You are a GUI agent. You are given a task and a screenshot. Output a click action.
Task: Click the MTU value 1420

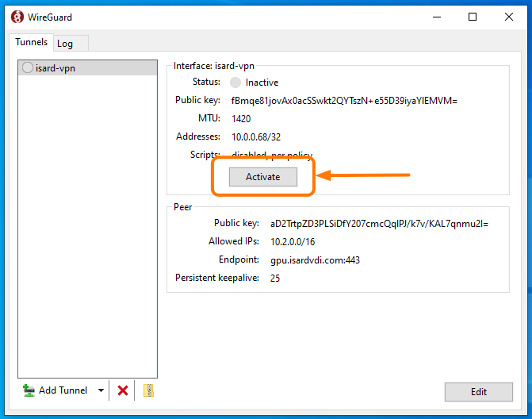pyautogui.click(x=241, y=119)
